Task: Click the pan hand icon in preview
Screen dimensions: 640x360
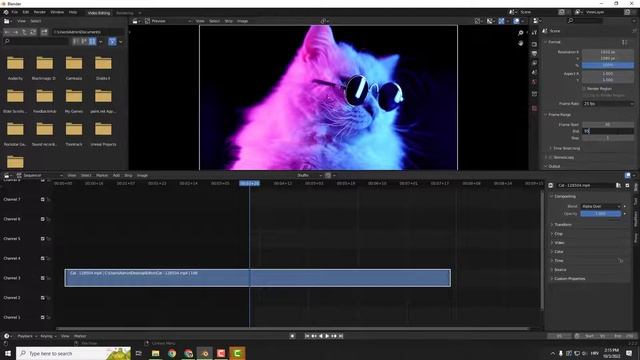Action: coord(520,43)
